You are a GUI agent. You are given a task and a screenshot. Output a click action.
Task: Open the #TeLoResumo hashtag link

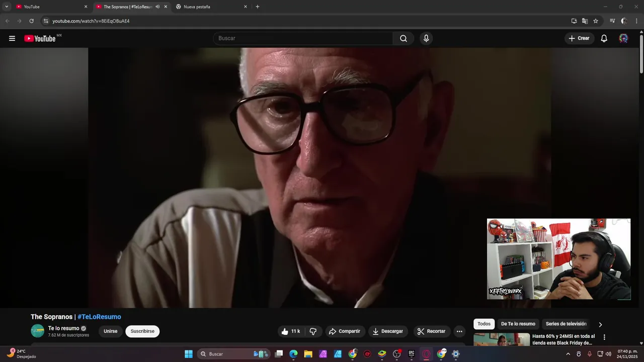click(x=99, y=317)
